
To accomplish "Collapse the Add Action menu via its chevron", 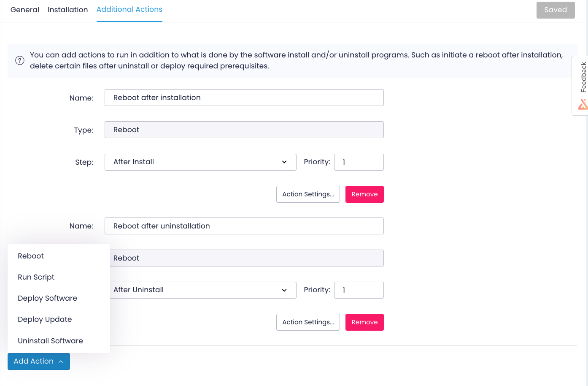I will [x=62, y=361].
